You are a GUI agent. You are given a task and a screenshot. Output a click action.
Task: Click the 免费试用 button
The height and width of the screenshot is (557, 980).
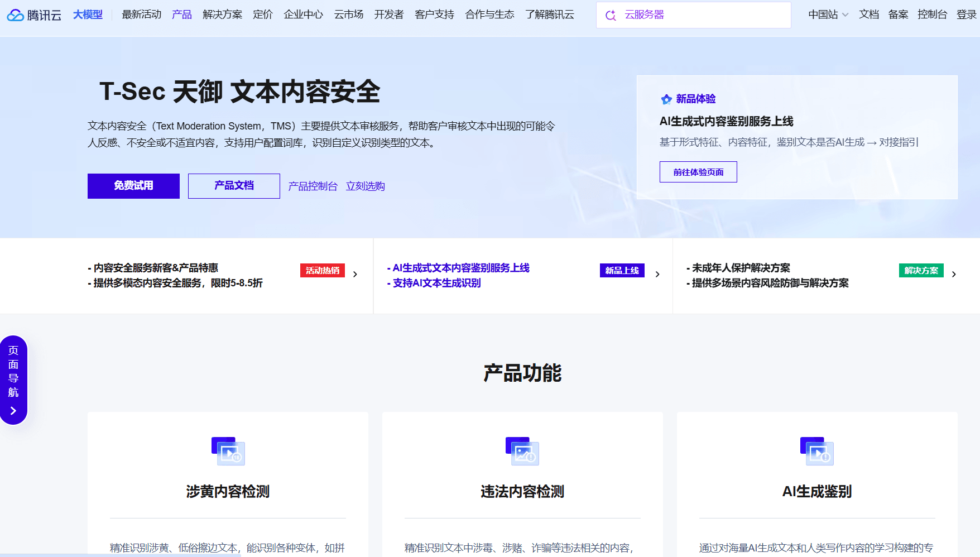(x=133, y=186)
